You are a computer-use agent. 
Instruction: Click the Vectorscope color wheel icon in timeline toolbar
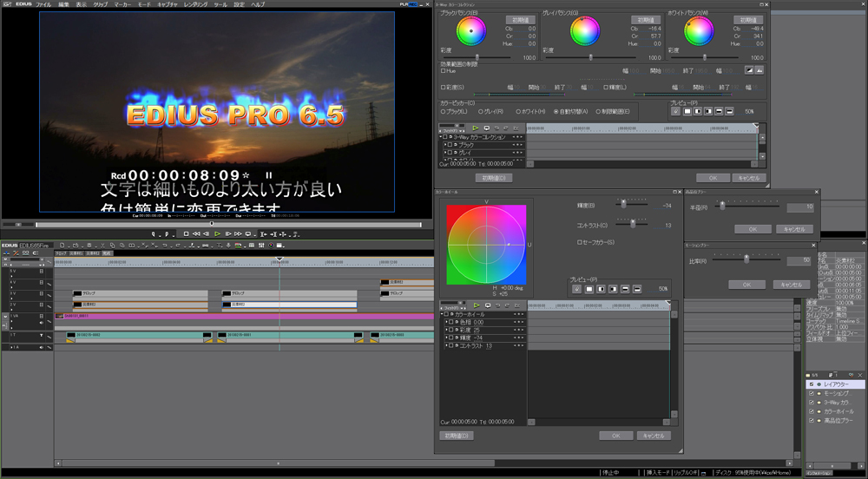point(271,245)
